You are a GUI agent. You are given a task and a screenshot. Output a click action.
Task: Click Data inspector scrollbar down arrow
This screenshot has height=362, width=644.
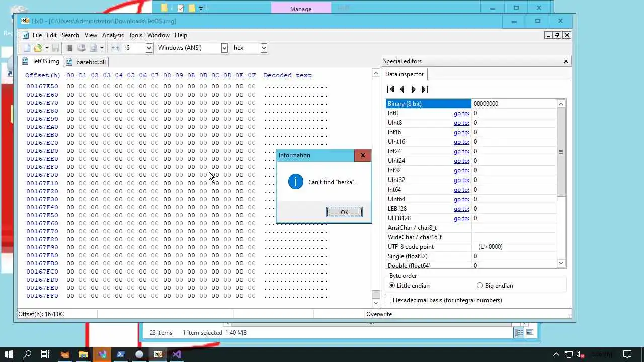(x=561, y=264)
